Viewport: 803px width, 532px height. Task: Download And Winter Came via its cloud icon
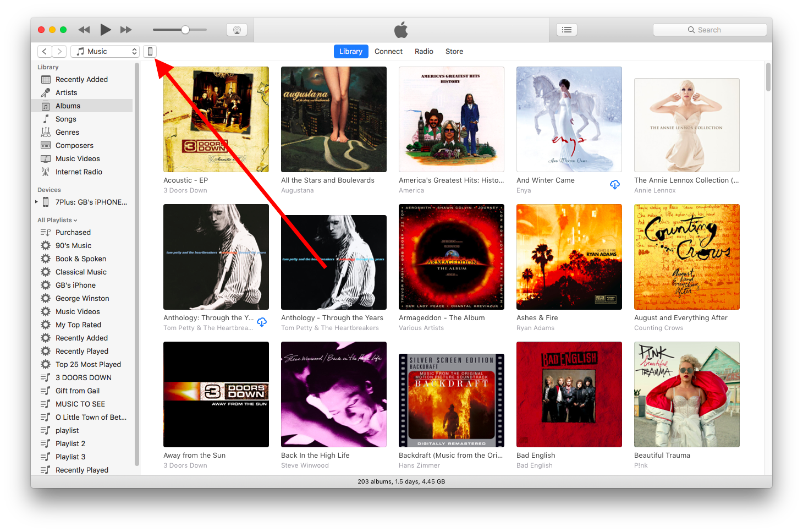click(x=615, y=185)
